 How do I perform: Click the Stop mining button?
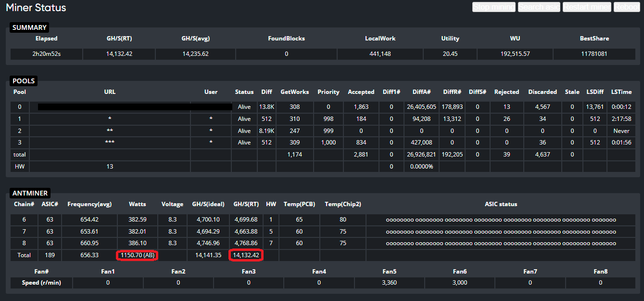pyautogui.click(x=493, y=7)
